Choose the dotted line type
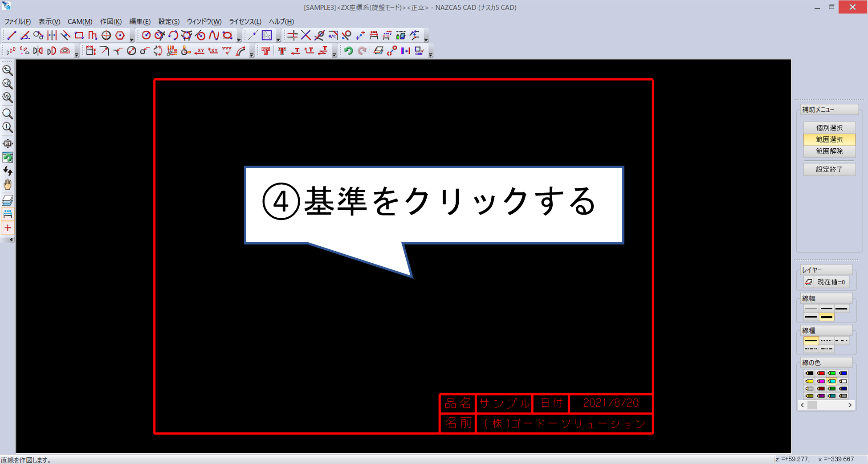This screenshot has height=464, width=868. [827, 341]
